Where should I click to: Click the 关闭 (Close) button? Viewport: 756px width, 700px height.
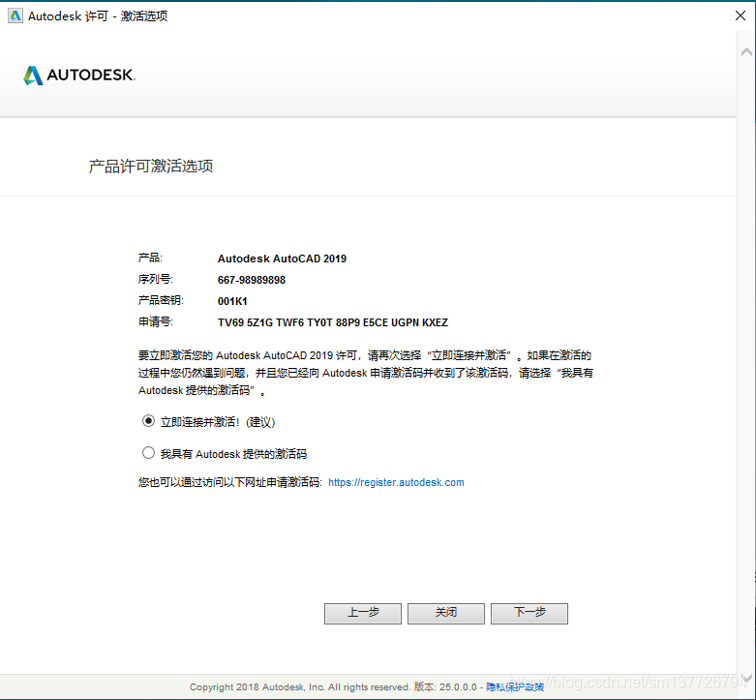tap(446, 613)
